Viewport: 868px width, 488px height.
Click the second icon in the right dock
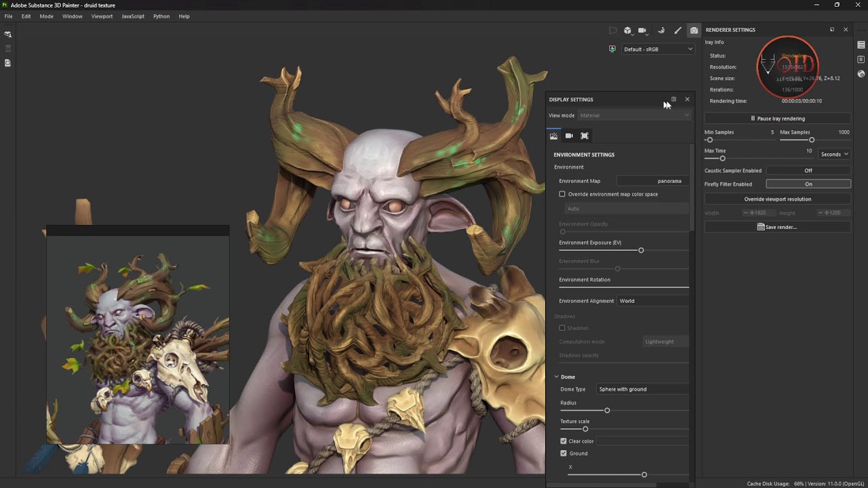pyautogui.click(x=861, y=60)
